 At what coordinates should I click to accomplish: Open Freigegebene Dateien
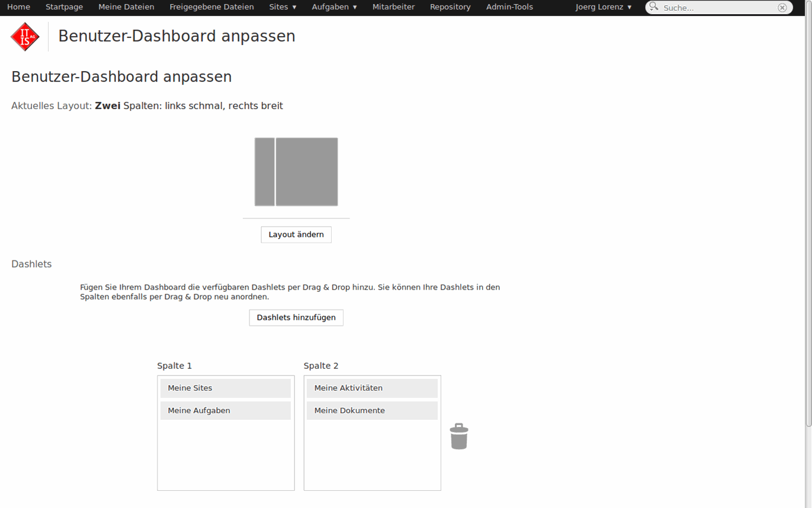point(211,7)
